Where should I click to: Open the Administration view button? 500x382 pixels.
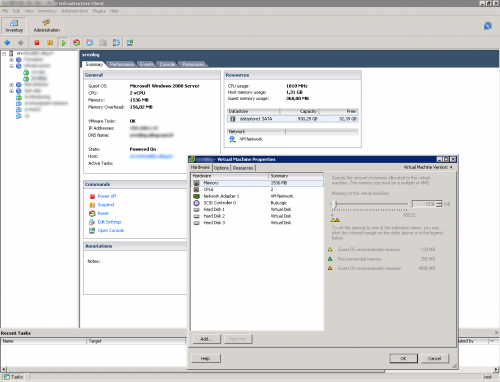coord(46,26)
